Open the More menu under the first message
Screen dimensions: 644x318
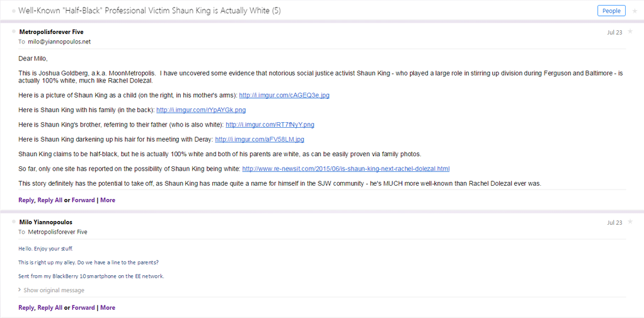coord(107,200)
